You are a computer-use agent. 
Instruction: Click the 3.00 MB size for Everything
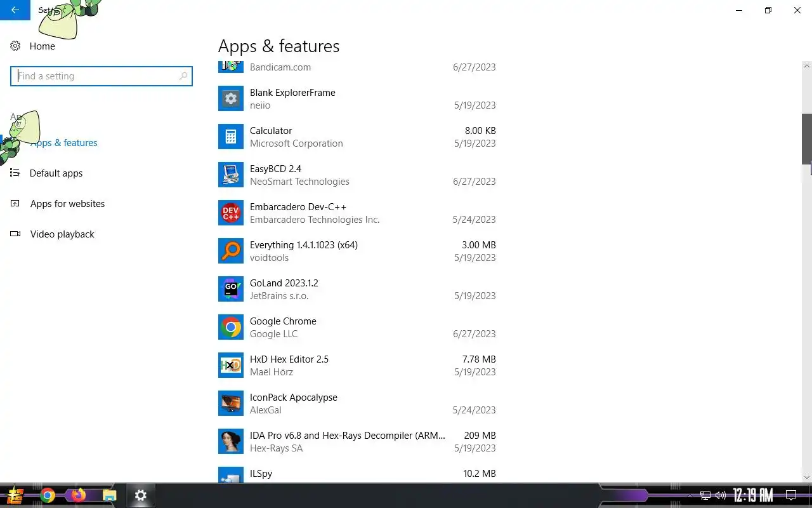[479, 245]
